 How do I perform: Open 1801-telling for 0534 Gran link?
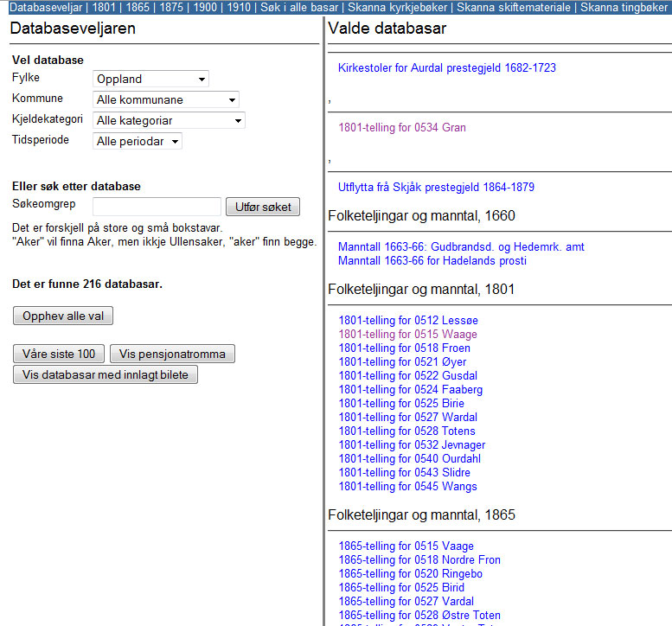pos(402,127)
